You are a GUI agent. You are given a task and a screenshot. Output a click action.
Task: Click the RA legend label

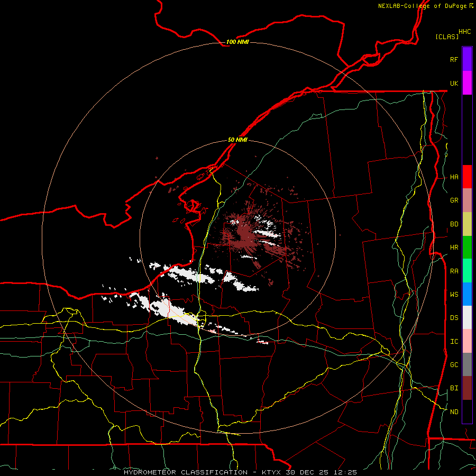point(454,271)
